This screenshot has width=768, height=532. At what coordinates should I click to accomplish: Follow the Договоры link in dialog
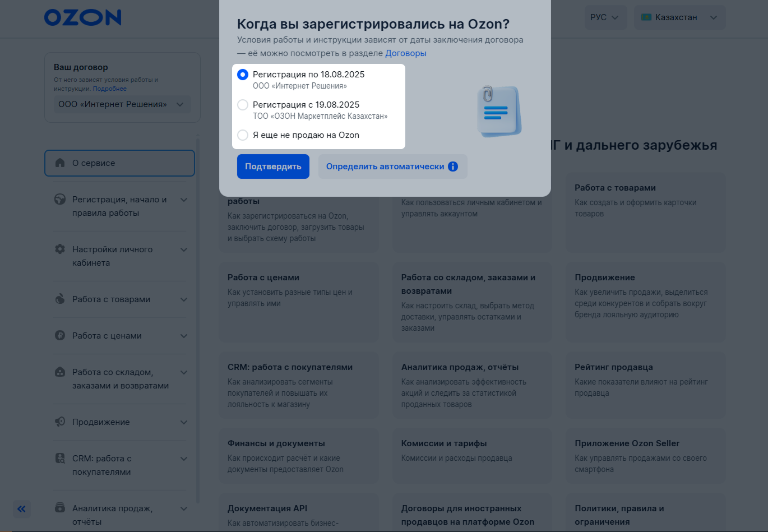(406, 53)
